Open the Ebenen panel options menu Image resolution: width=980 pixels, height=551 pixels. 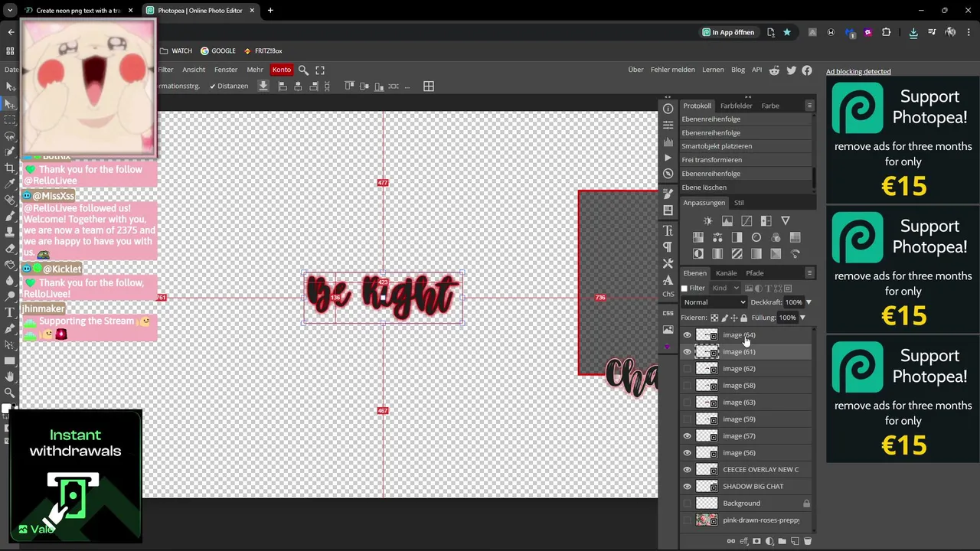pos(809,273)
